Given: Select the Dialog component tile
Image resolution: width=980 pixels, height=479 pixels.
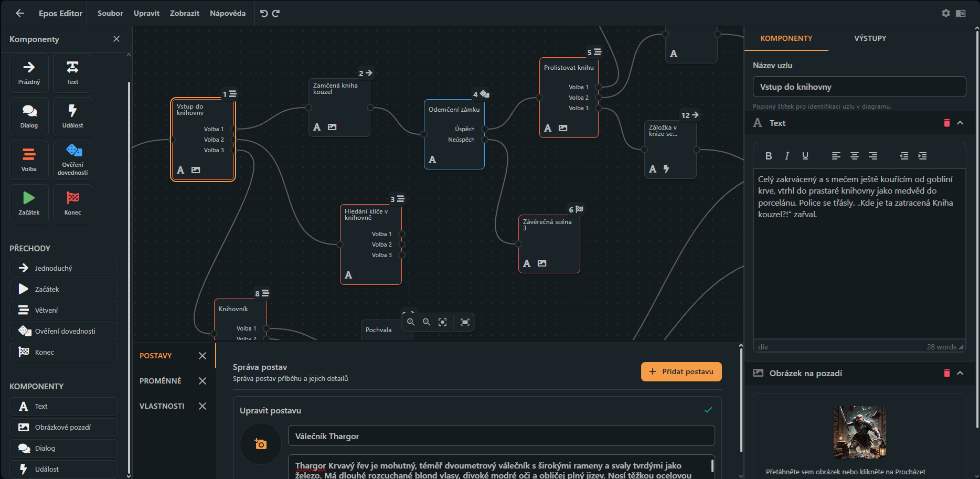Looking at the screenshot, I should [29, 116].
